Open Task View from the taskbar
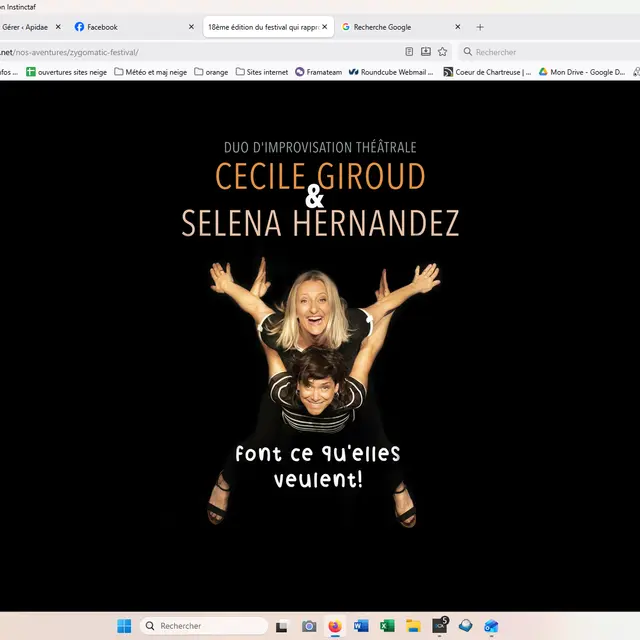Viewport: 640px width, 640px height. (282, 626)
